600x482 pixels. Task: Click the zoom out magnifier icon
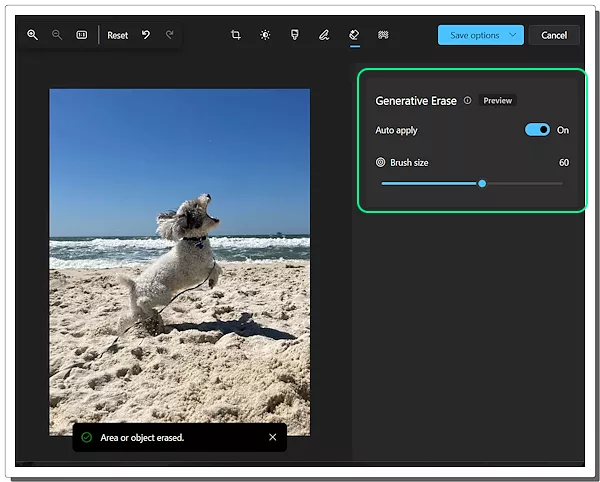[57, 35]
